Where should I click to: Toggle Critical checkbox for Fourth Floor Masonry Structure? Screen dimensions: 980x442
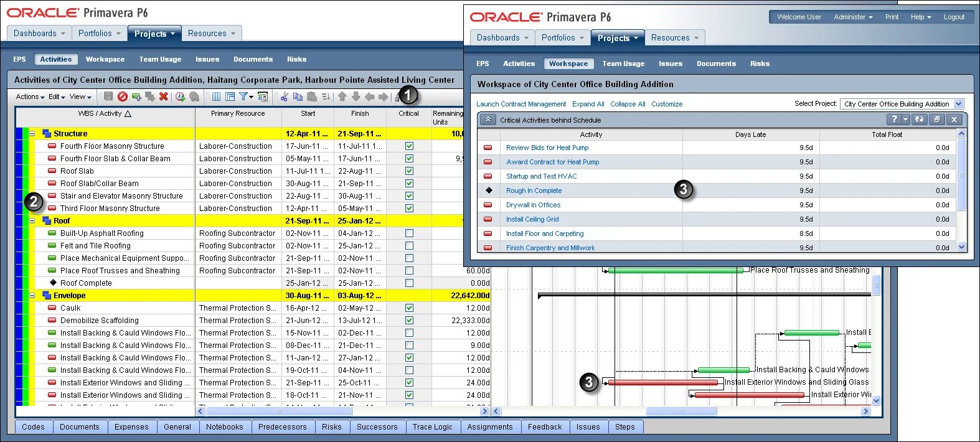(x=409, y=146)
